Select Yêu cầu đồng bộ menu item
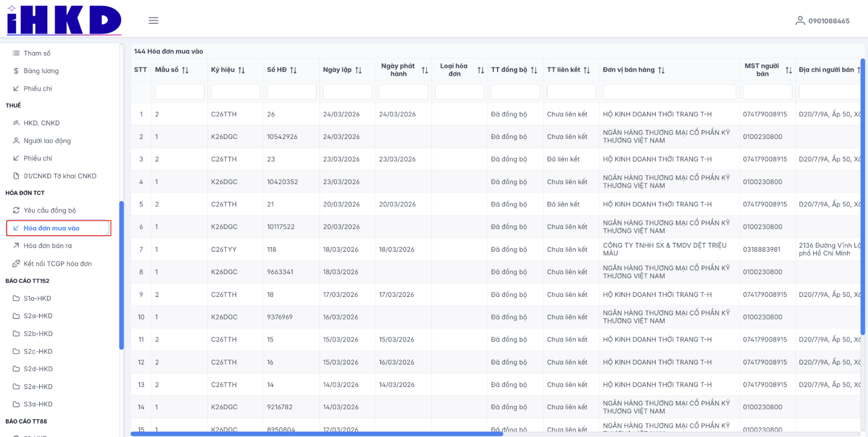The image size is (868, 437). click(x=49, y=210)
